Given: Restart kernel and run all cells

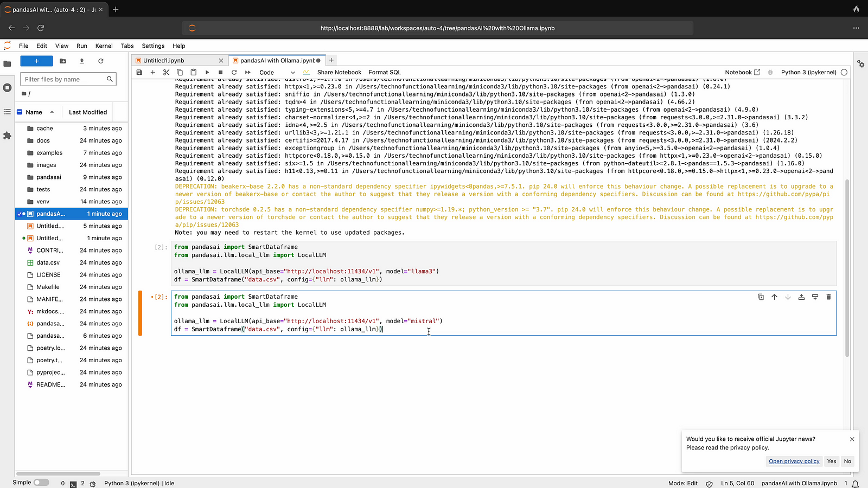Looking at the screenshot, I should tap(248, 72).
